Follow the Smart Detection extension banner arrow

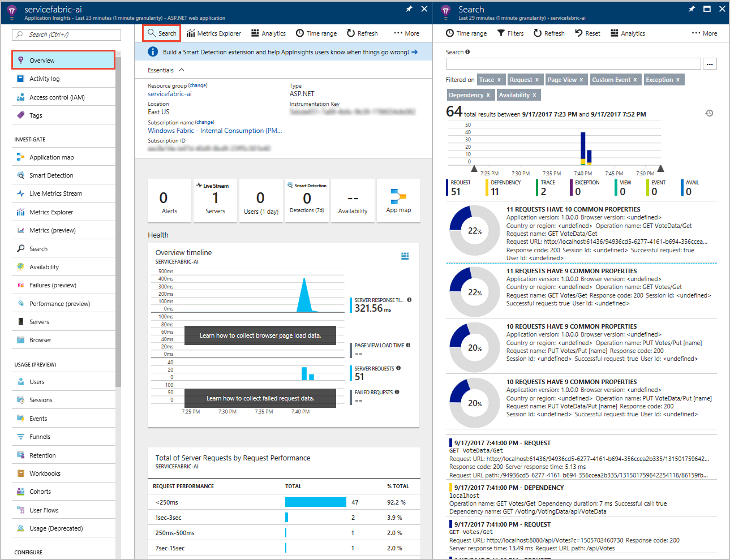click(415, 52)
